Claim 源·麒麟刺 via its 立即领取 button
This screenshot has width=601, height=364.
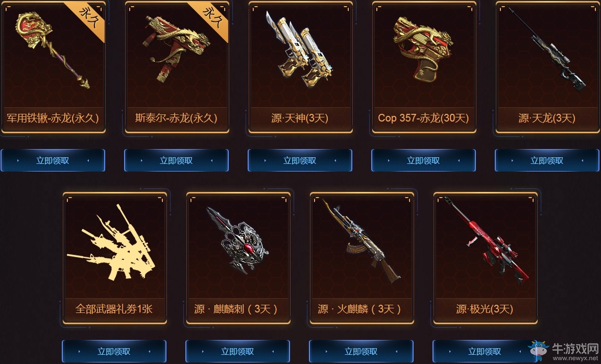click(x=237, y=351)
